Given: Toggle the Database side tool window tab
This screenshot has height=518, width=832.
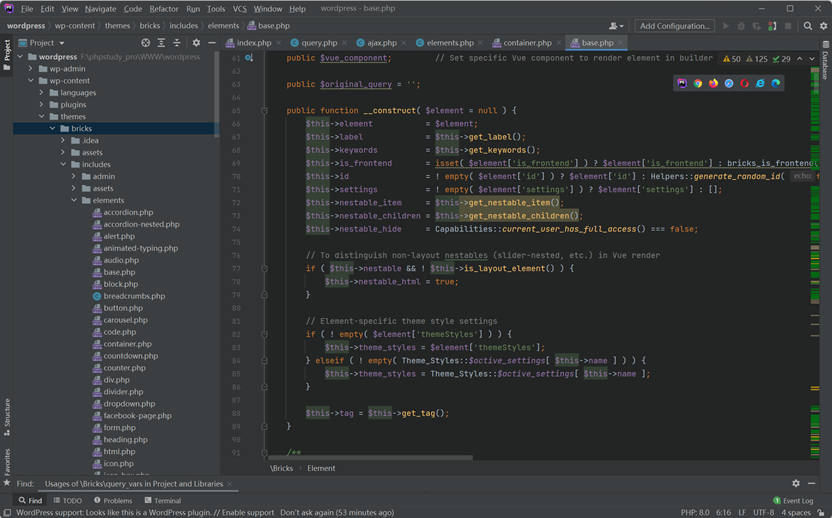Looking at the screenshot, I should click(825, 61).
